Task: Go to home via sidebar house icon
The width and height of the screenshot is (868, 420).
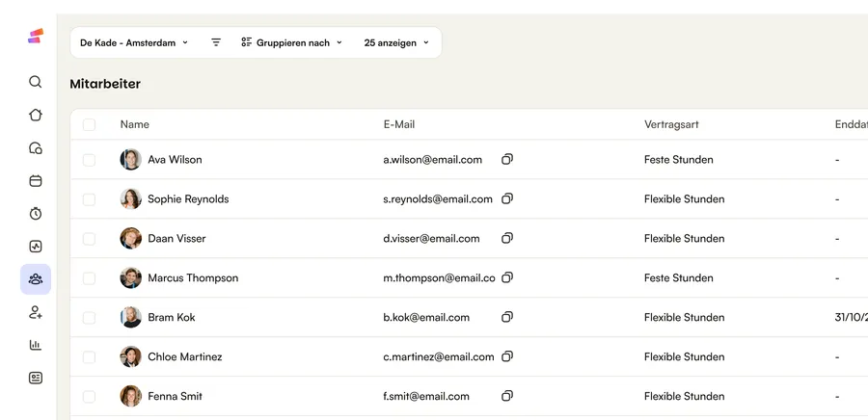Action: click(36, 115)
